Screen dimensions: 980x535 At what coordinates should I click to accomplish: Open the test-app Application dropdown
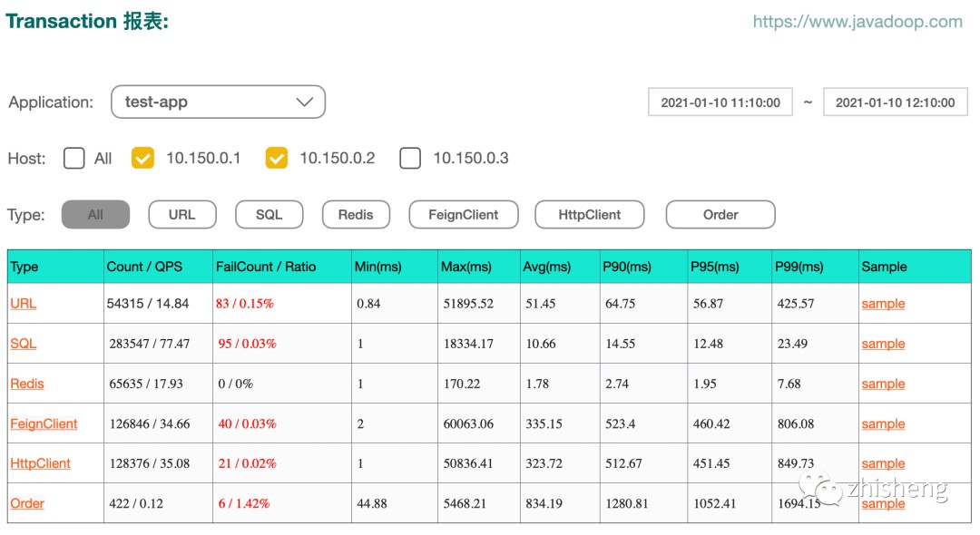[218, 102]
